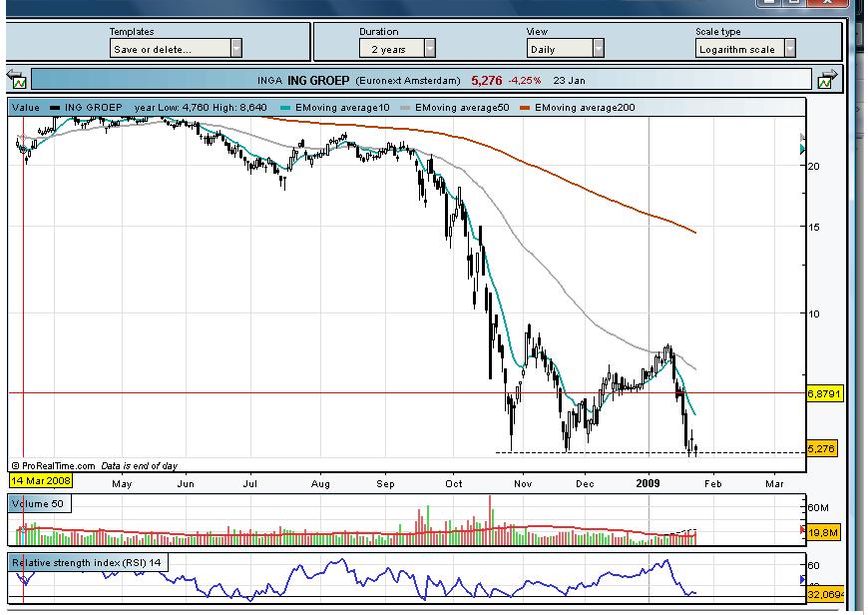Click the 'EMoving average10' legend text
The image size is (868, 615).
point(342,108)
